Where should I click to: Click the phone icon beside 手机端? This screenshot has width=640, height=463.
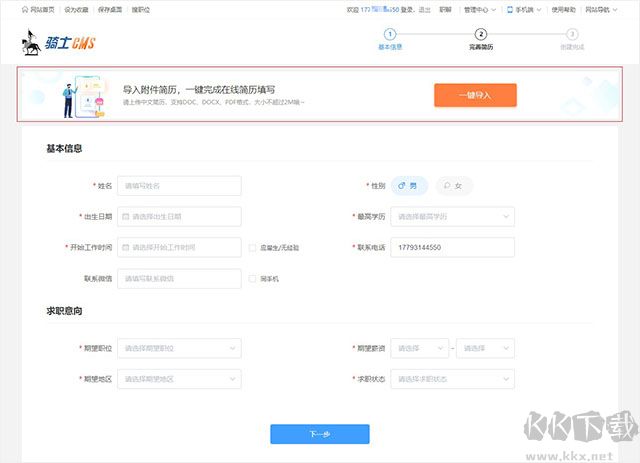(x=509, y=9)
